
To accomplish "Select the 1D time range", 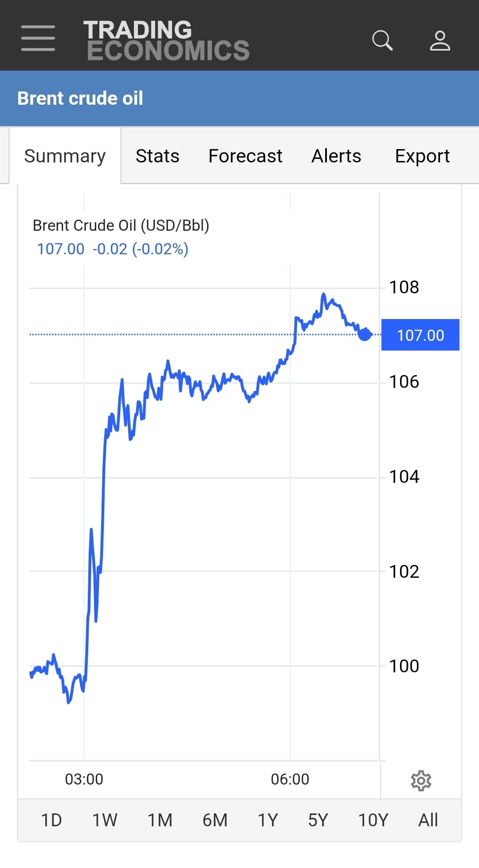I will (x=51, y=820).
